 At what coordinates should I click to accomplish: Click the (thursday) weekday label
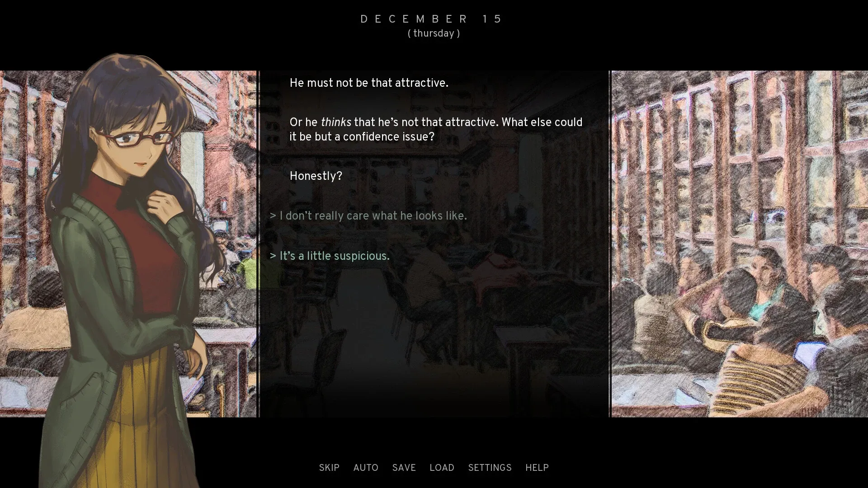pyautogui.click(x=434, y=33)
